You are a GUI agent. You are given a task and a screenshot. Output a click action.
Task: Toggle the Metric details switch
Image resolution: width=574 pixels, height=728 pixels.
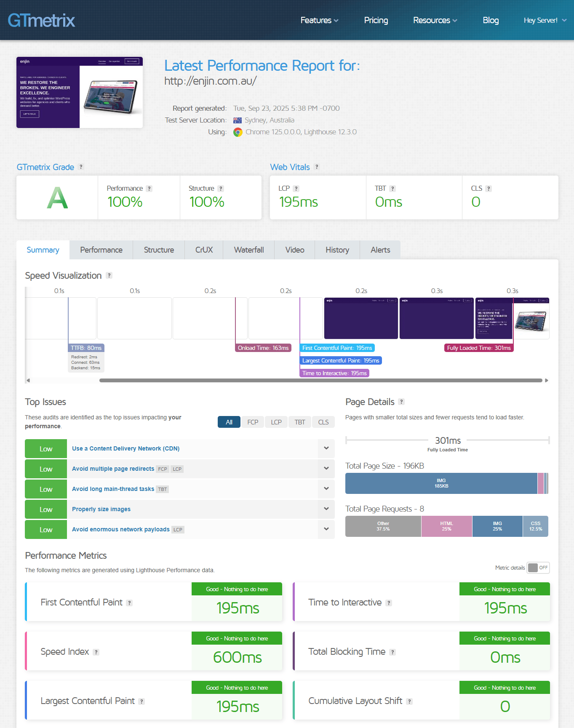(538, 568)
